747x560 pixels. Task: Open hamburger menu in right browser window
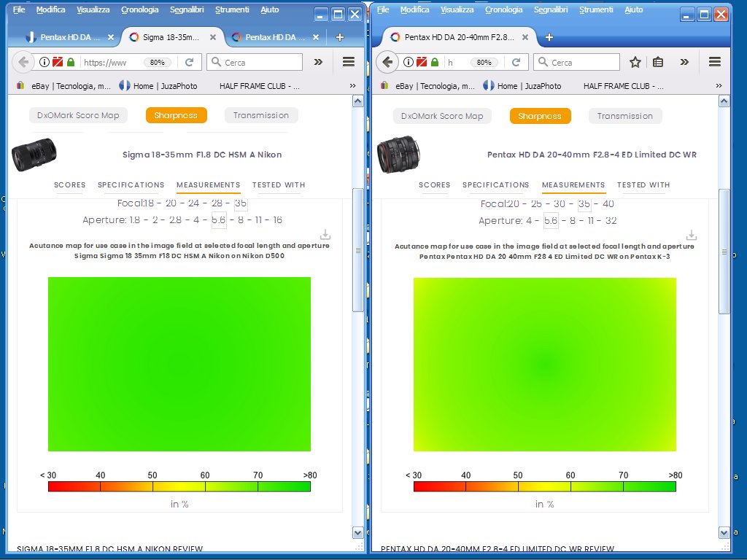(x=715, y=61)
